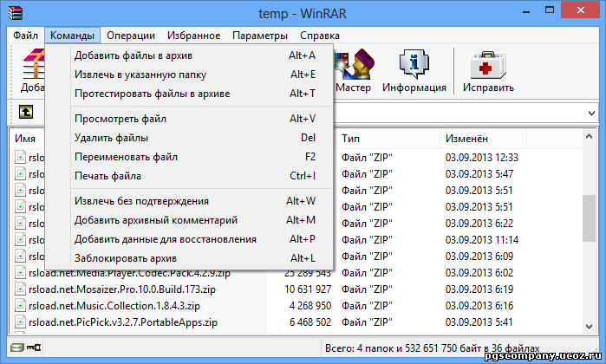Click the Информация toolbar icon
The width and height of the screenshot is (606, 364).
414,71
